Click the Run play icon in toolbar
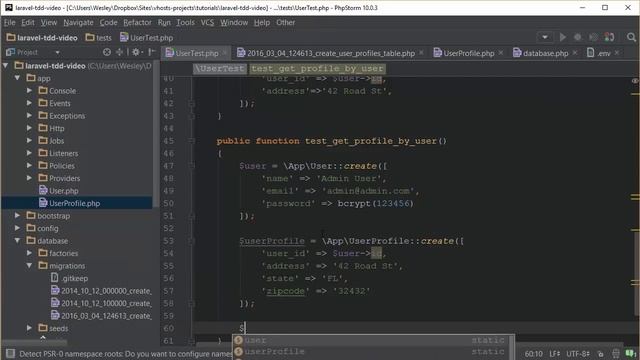Screen dimensions: 640x360 (x=562, y=37)
